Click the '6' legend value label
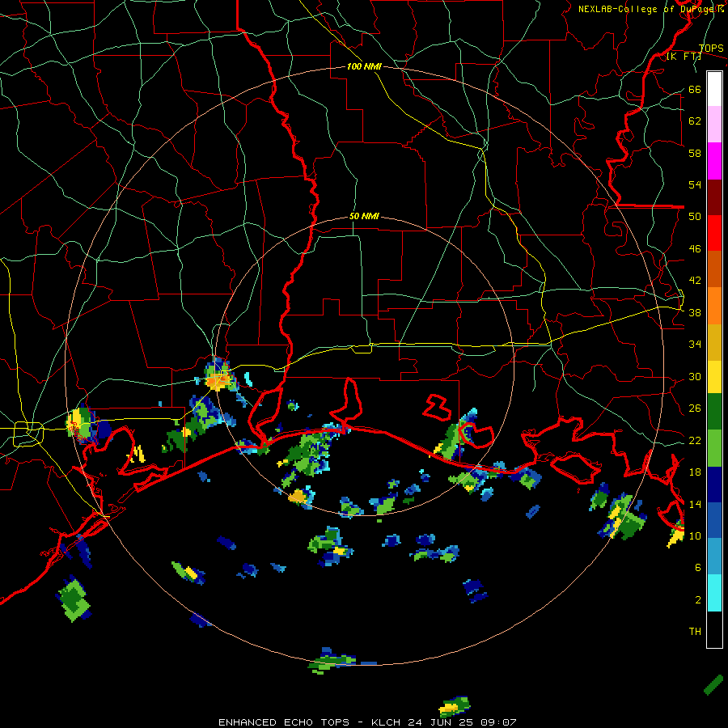Screen dimensions: 728x728 click(698, 568)
